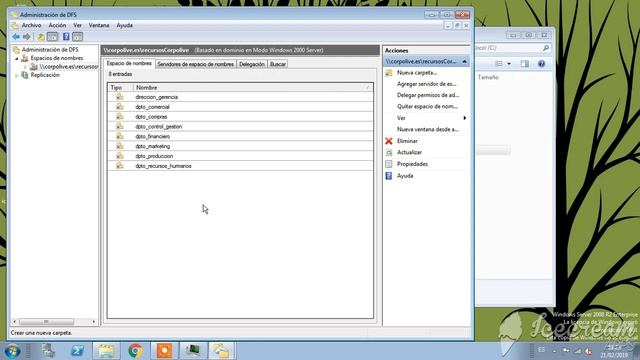Viewport: 640px width, 360px height.
Task: Expand the \\corpolive.es\recursos tree node
Action: pyautogui.click(x=26, y=67)
